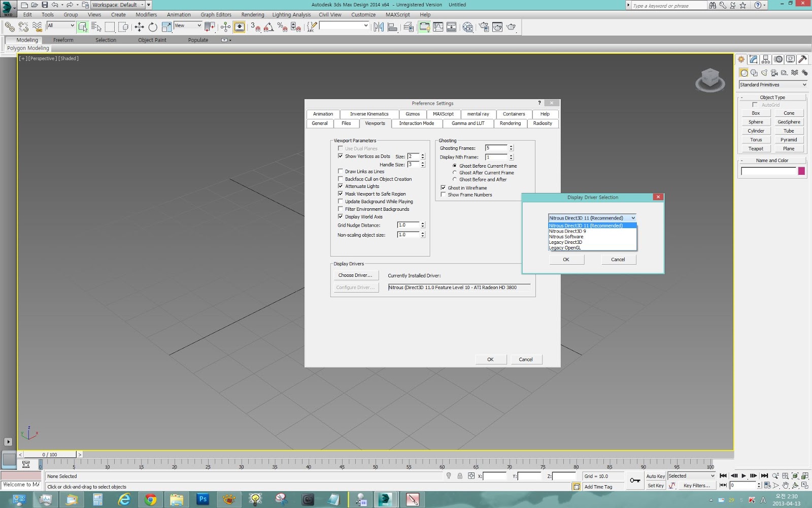
Task: Switch to the Interaction Mode tab
Action: 417,123
